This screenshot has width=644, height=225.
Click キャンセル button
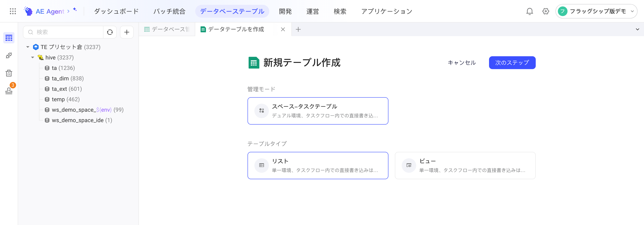click(x=461, y=63)
